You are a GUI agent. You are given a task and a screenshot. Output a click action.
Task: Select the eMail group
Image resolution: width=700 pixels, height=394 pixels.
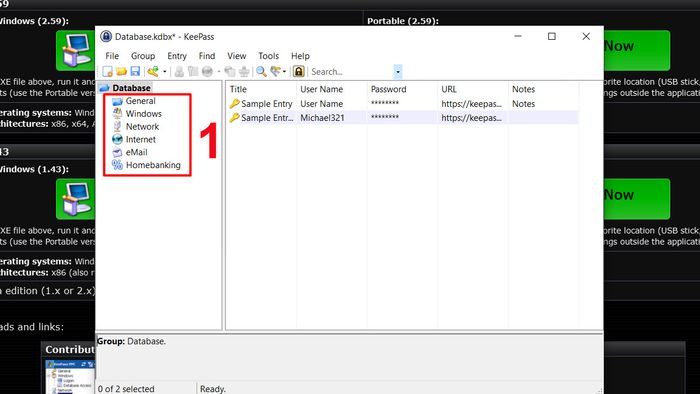(136, 152)
